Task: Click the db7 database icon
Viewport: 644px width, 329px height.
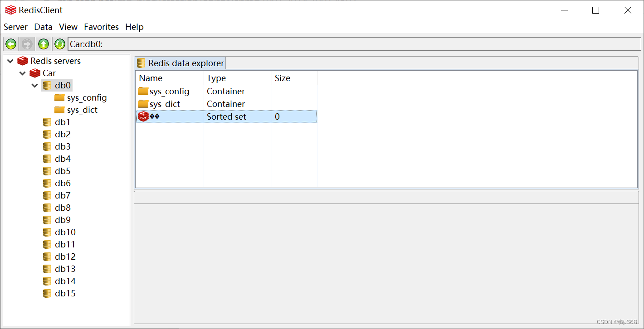Action: point(47,195)
